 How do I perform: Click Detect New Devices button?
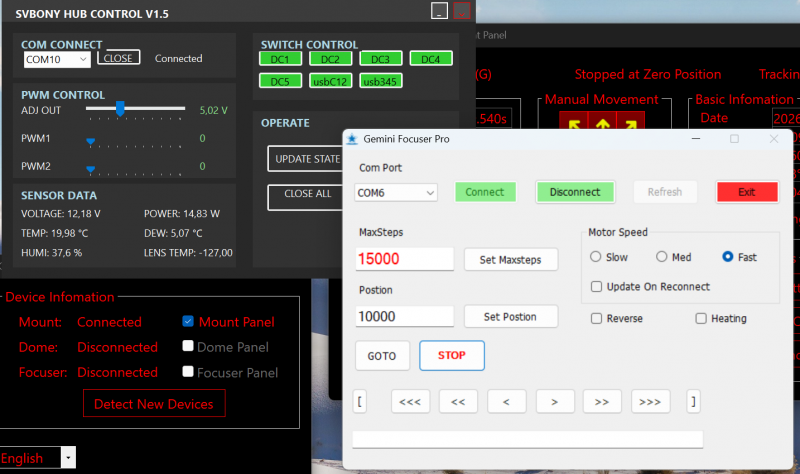click(154, 404)
